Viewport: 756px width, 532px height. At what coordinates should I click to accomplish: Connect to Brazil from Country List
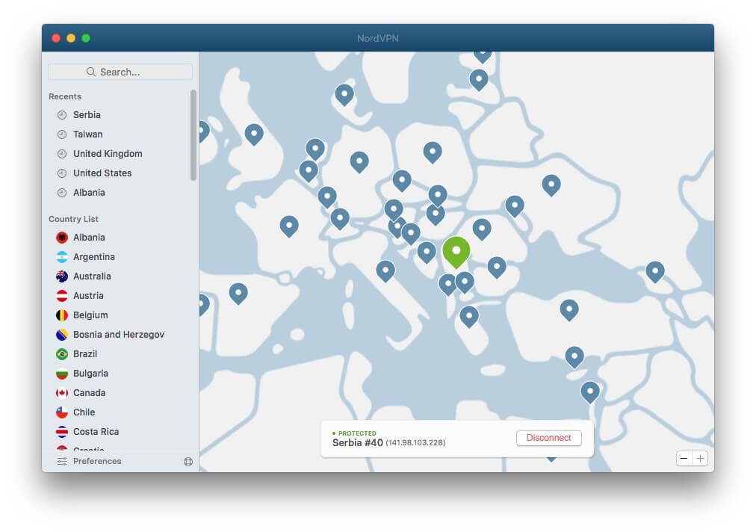[85, 354]
